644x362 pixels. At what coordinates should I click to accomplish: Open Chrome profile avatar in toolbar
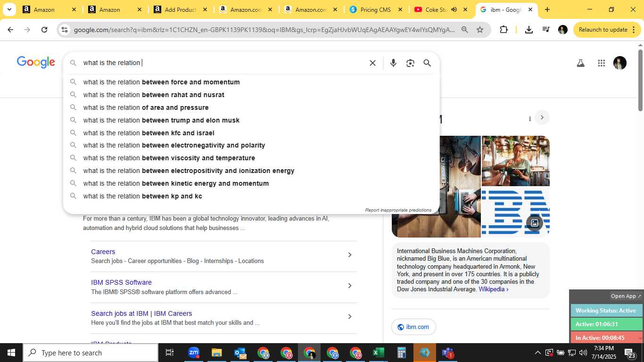coord(563,30)
